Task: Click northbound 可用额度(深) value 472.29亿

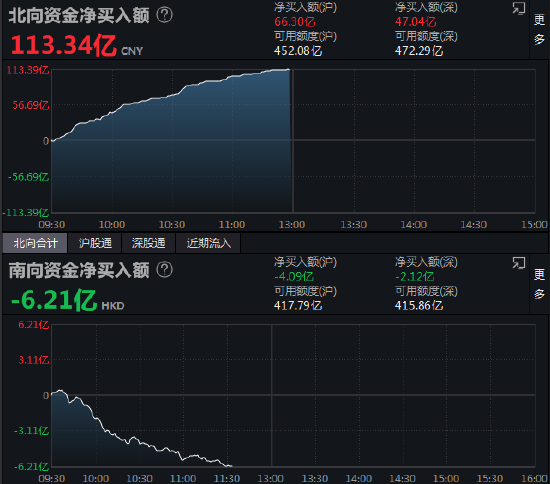Action: tap(419, 51)
